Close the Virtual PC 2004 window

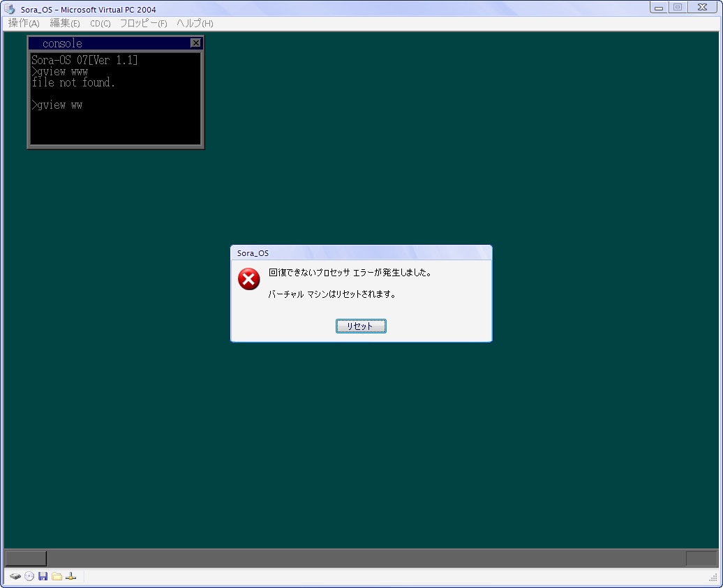(702, 8)
